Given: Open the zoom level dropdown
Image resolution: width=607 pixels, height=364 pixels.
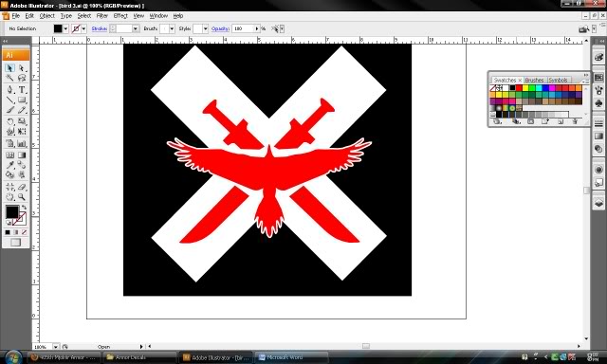Looking at the screenshot, I should [x=56, y=347].
